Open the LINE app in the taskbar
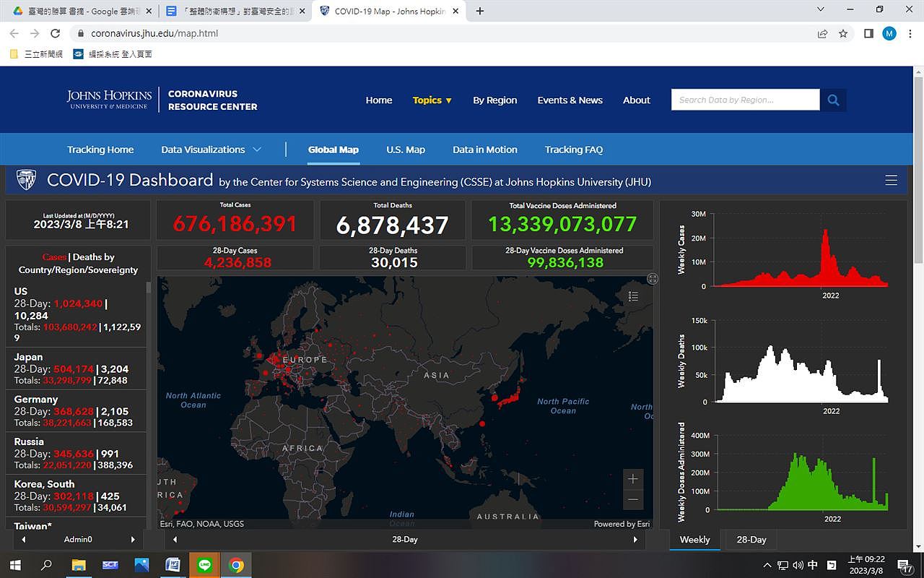 point(204,565)
